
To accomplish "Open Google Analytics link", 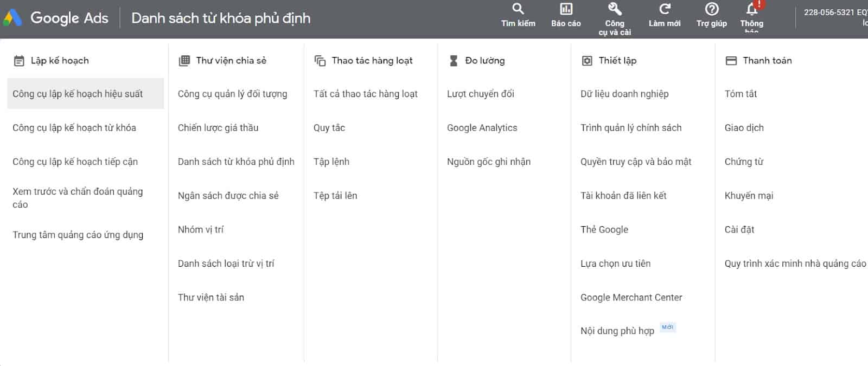I will pos(482,128).
